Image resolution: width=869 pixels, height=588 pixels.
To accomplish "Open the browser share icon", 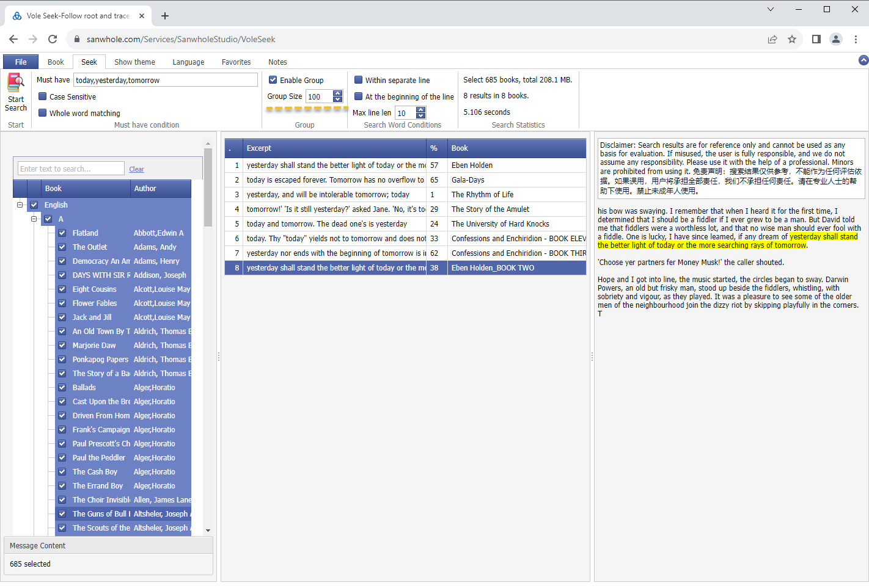I will pyautogui.click(x=772, y=39).
